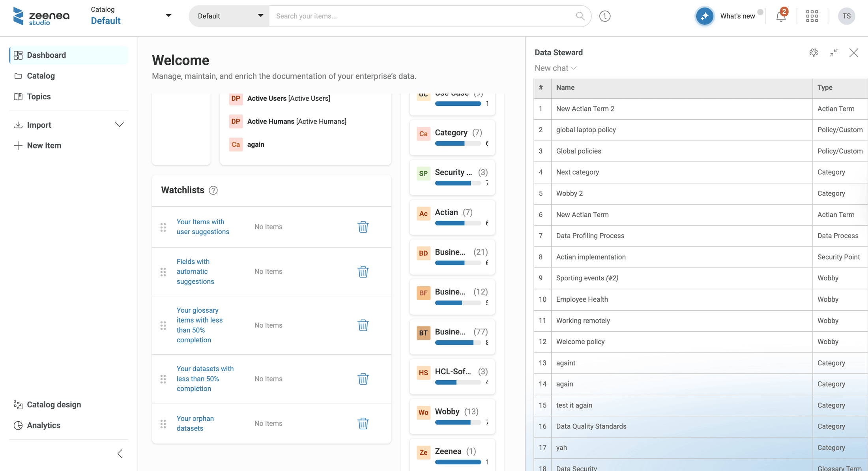Shrink the Data Steward panel
868x471 pixels.
834,53
